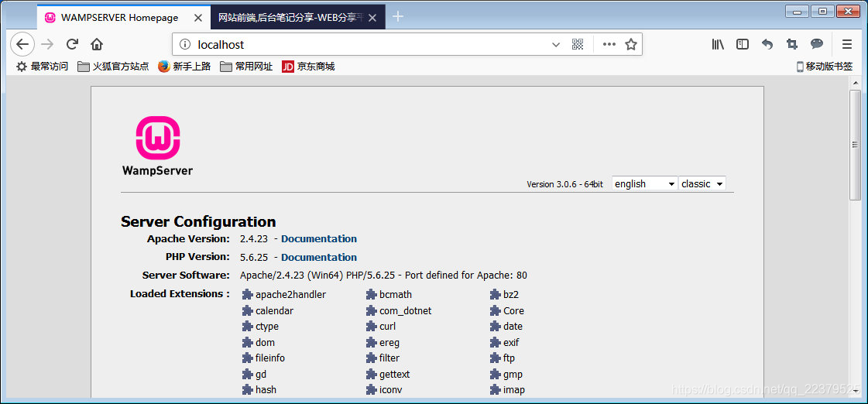This screenshot has width=868, height=404.
Task: Expand the english language dropdown
Action: click(645, 183)
